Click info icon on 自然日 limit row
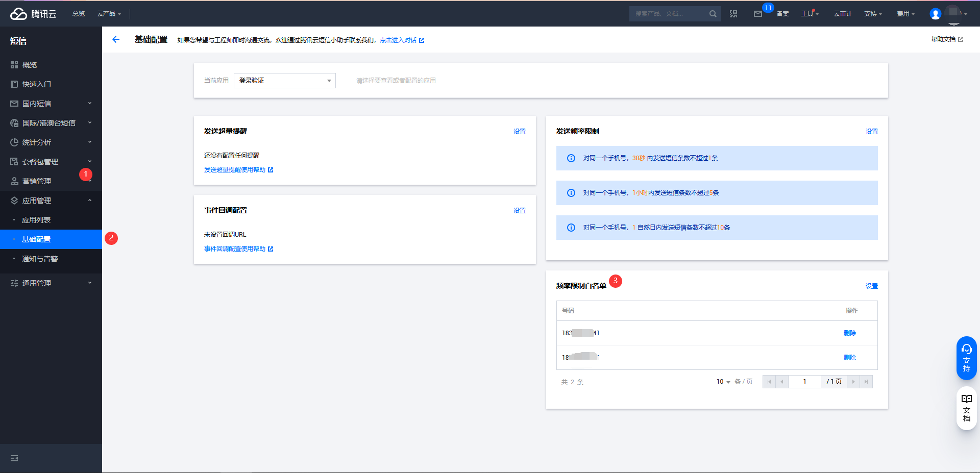The image size is (980, 473). click(571, 228)
